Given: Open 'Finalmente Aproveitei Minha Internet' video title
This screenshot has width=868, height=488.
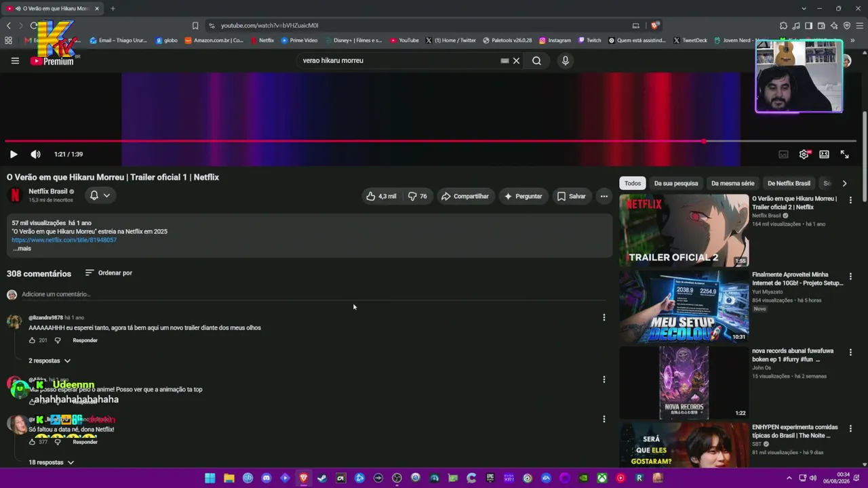Looking at the screenshot, I should click(797, 279).
